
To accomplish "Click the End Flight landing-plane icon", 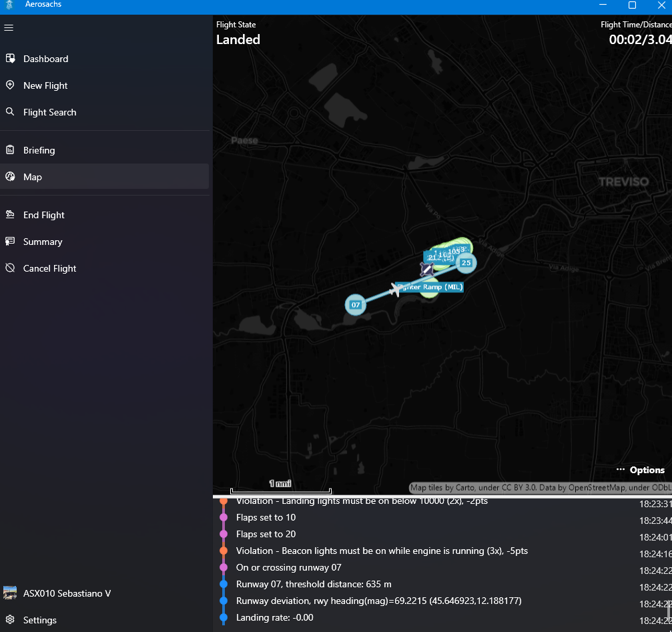I will coord(10,215).
